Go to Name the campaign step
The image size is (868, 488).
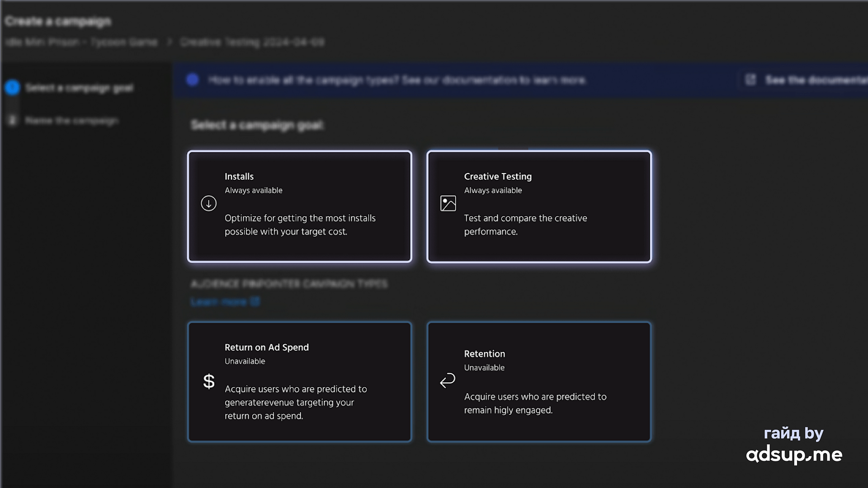pyautogui.click(x=72, y=121)
